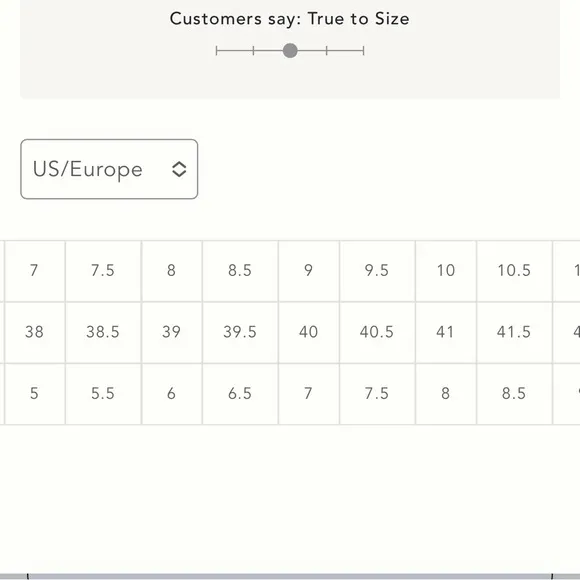Click the 38 European size cell
The width and height of the screenshot is (580, 580).
[x=34, y=332]
